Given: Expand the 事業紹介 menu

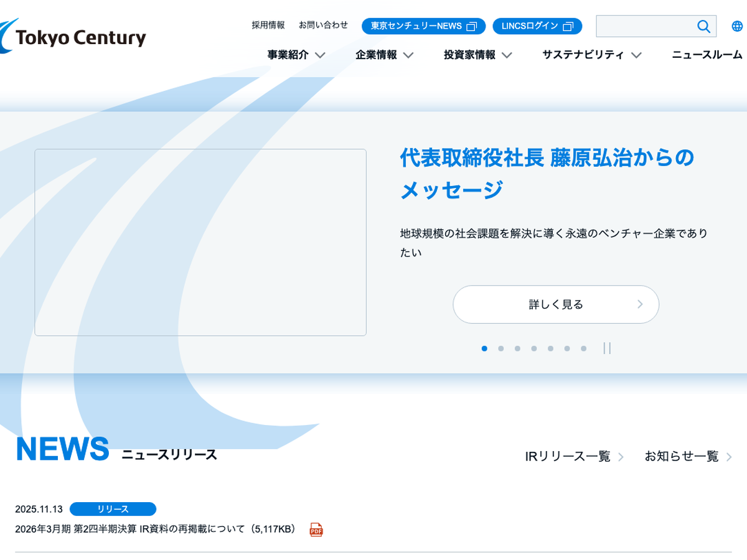Looking at the screenshot, I should [x=296, y=55].
